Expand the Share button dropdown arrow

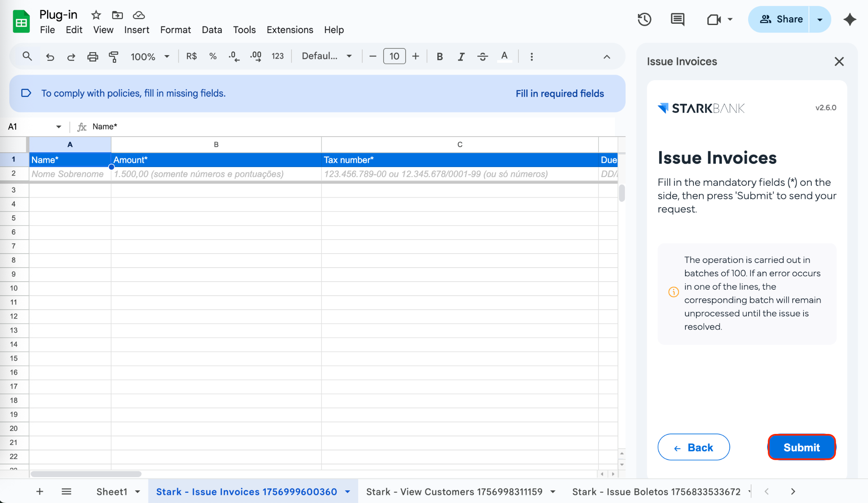pyautogui.click(x=820, y=20)
